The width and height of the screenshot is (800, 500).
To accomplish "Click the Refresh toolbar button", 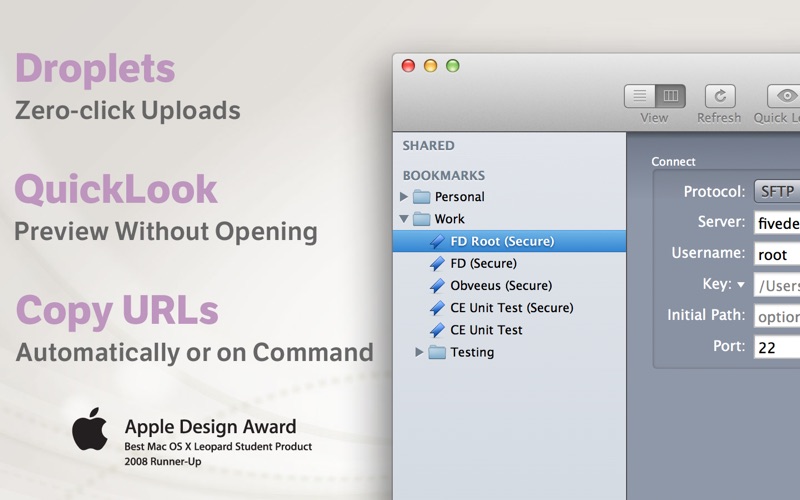I will (x=720, y=96).
